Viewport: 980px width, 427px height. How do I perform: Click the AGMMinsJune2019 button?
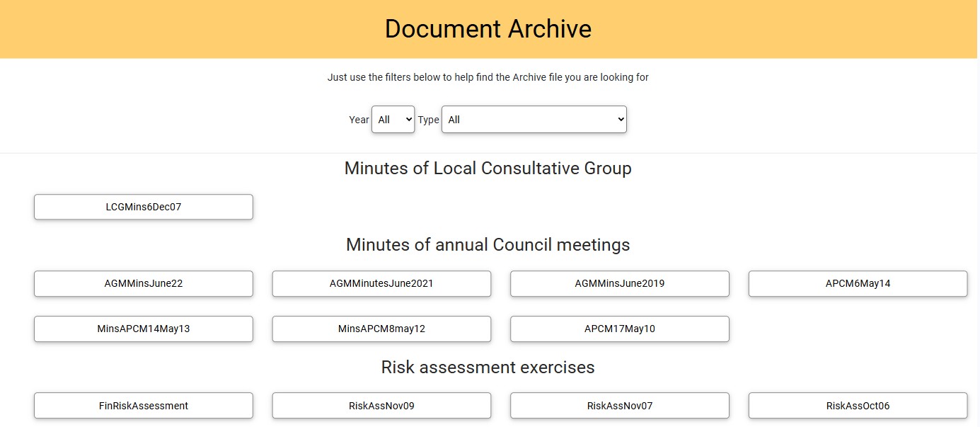click(x=619, y=283)
